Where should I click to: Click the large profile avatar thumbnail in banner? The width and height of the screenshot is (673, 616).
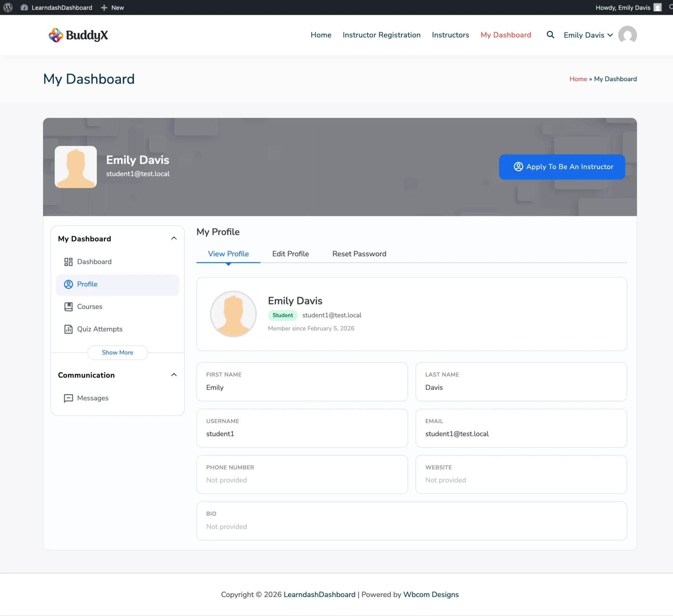76,167
